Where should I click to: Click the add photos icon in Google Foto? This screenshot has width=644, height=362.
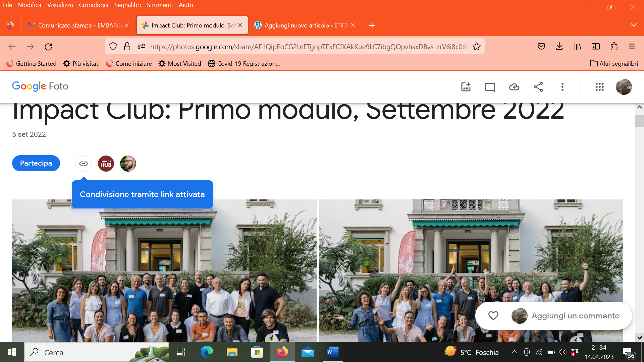[466, 87]
